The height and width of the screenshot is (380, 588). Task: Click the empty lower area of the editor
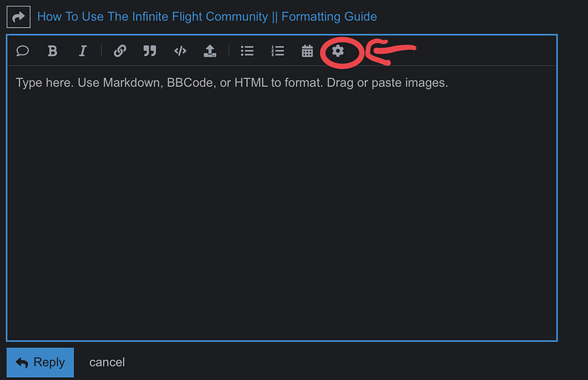tap(281, 272)
